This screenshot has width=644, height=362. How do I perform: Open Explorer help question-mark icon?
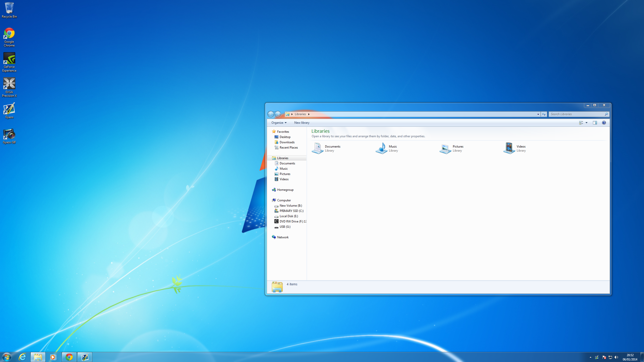(x=604, y=123)
